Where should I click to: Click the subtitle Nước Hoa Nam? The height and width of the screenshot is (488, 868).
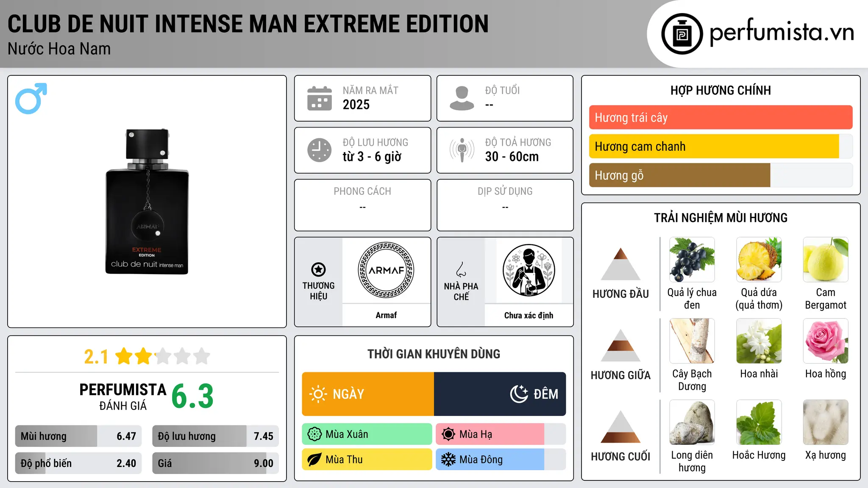[59, 49]
